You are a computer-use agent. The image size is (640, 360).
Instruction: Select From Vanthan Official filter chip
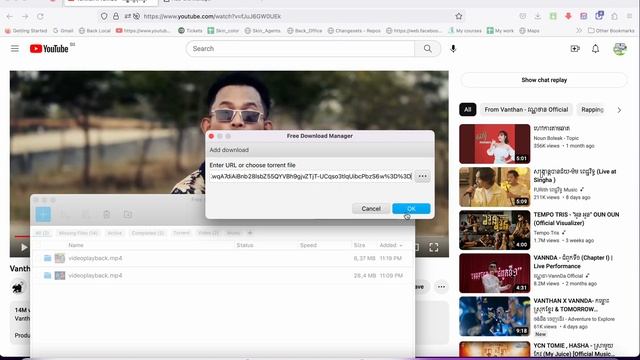coord(526,109)
